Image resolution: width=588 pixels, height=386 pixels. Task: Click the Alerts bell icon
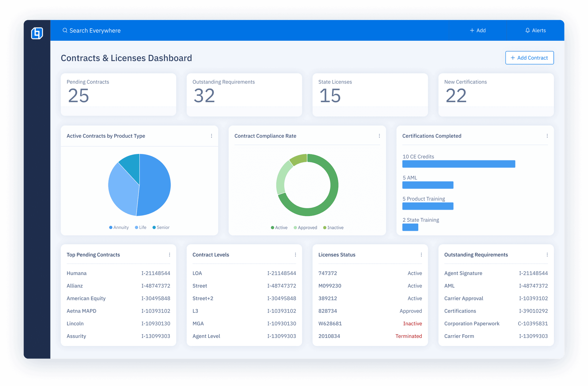pyautogui.click(x=527, y=30)
